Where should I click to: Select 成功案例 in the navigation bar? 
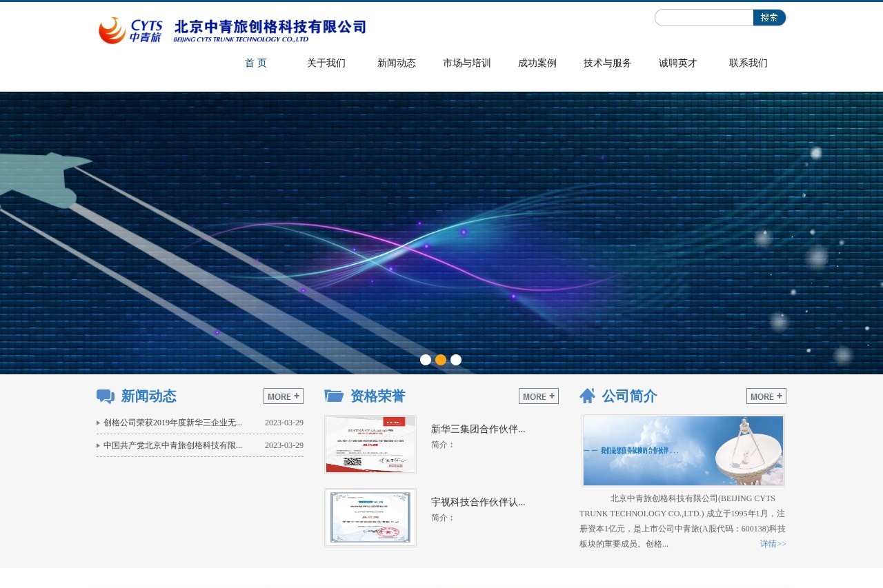tap(537, 63)
